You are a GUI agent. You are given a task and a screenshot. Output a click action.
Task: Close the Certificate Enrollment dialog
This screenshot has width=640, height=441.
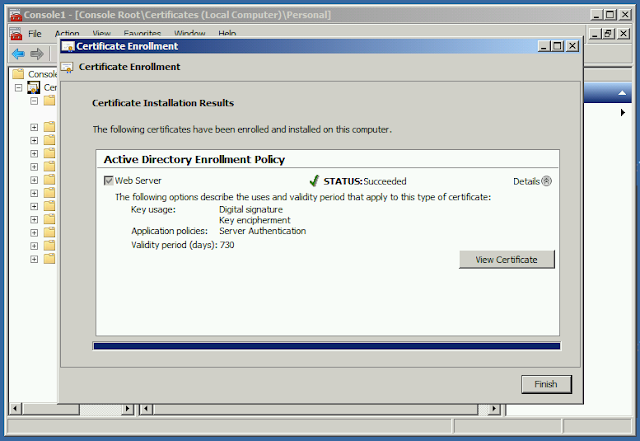(x=573, y=46)
